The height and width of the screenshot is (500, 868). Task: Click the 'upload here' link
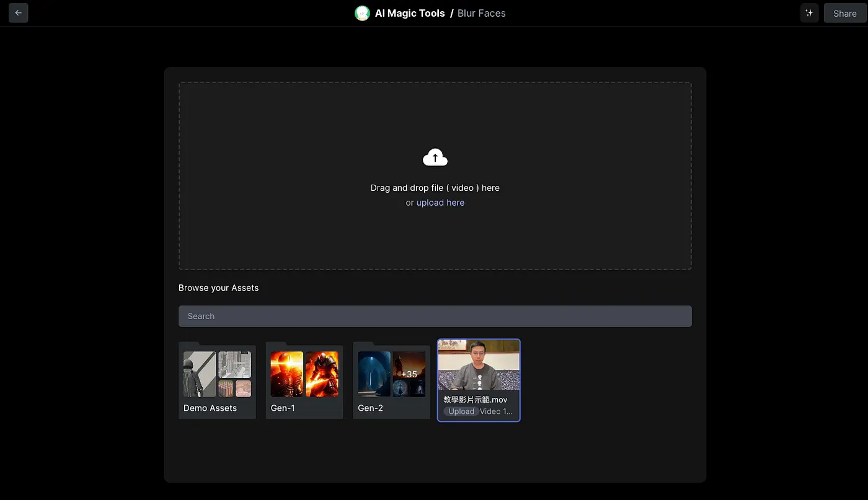[440, 203]
